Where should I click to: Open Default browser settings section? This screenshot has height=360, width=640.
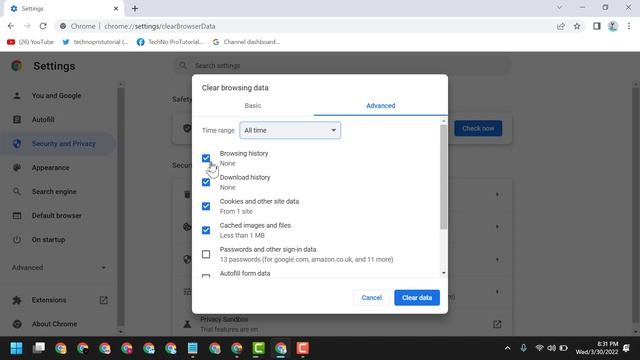[x=56, y=216]
